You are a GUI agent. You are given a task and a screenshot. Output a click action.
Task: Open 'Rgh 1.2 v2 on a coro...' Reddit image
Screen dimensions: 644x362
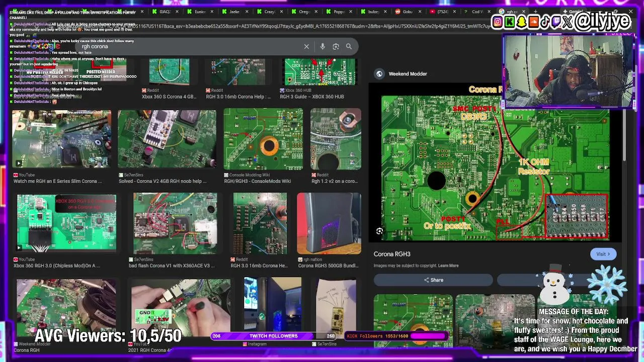[x=336, y=139]
